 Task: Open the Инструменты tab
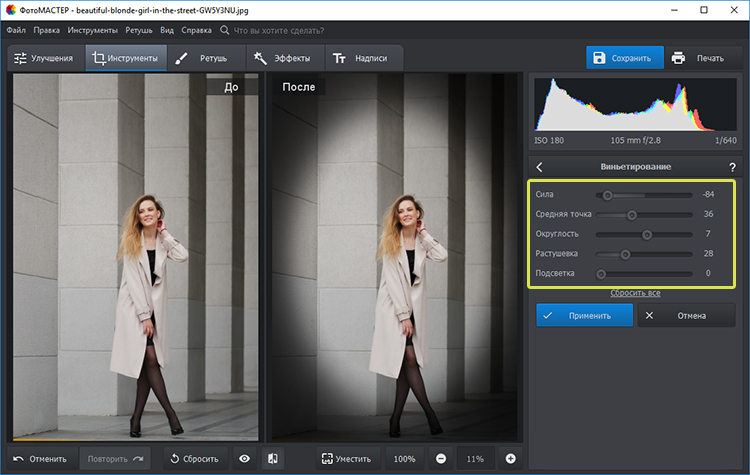(125, 58)
